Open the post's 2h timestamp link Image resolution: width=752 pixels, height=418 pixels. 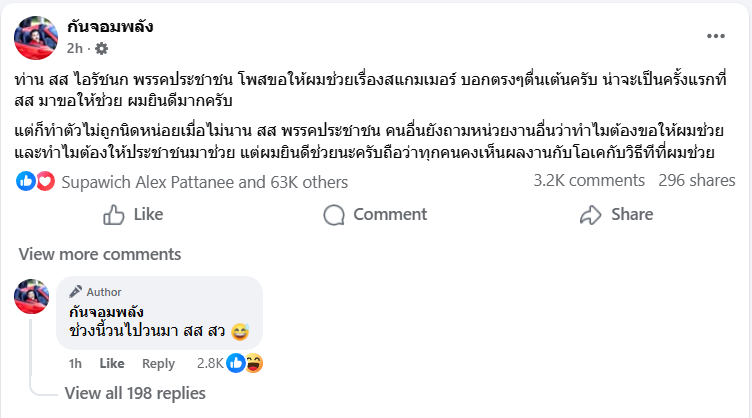[74, 48]
